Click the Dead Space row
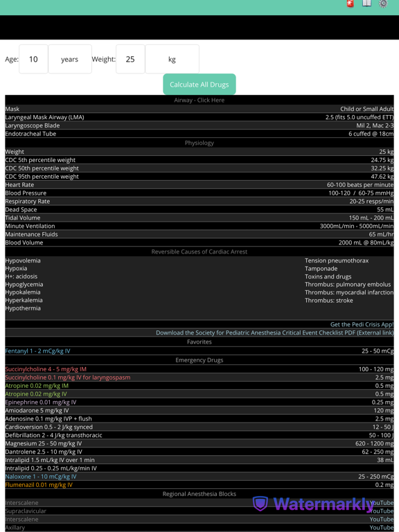399x532 pixels. [x=199, y=209]
